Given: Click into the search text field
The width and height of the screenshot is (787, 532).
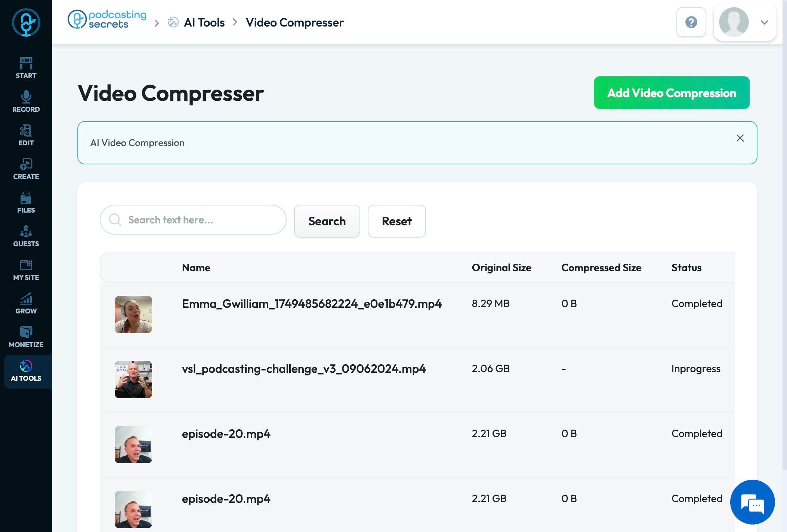Looking at the screenshot, I should (x=202, y=220).
